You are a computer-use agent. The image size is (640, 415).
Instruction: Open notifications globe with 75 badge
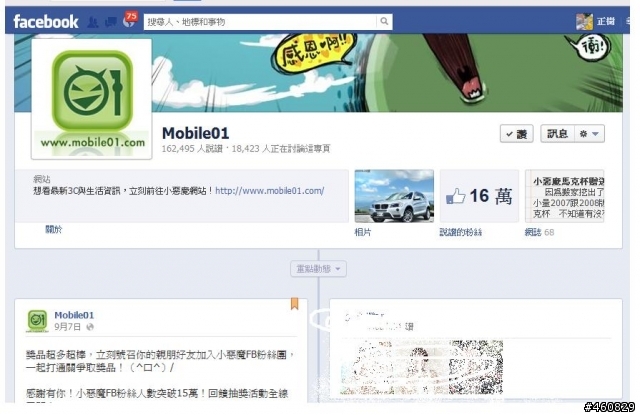pos(129,21)
